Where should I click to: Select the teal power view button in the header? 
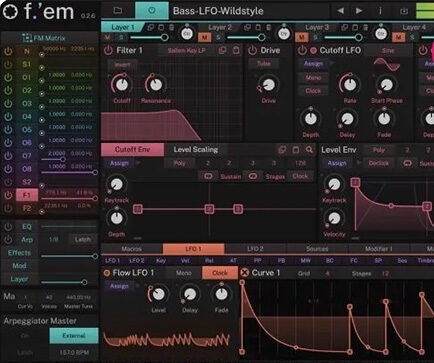pos(152,10)
